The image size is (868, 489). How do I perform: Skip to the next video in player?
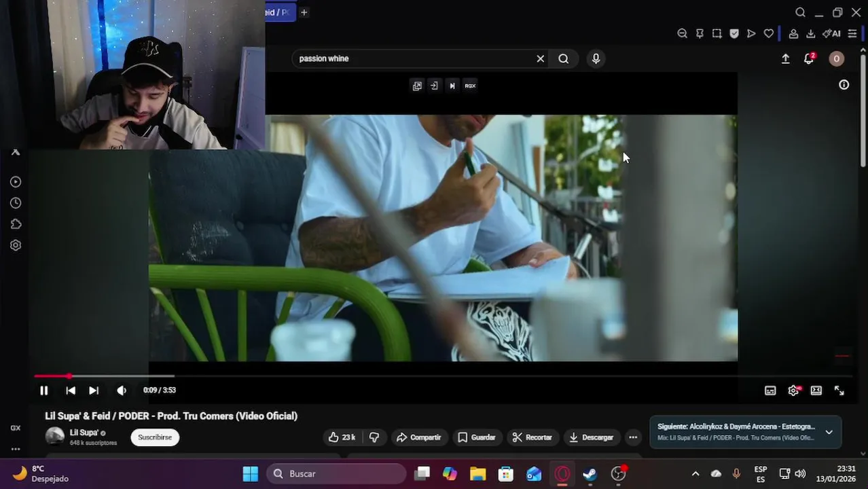94,391
